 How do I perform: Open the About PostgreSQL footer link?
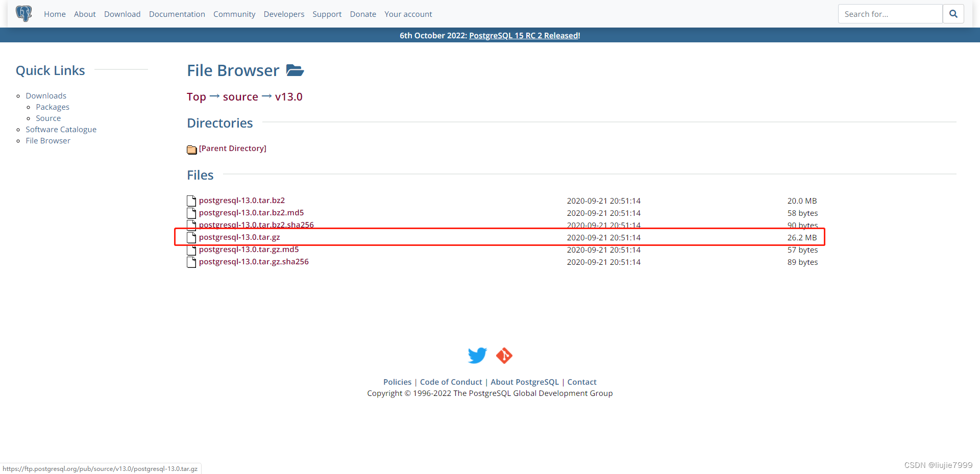(525, 382)
